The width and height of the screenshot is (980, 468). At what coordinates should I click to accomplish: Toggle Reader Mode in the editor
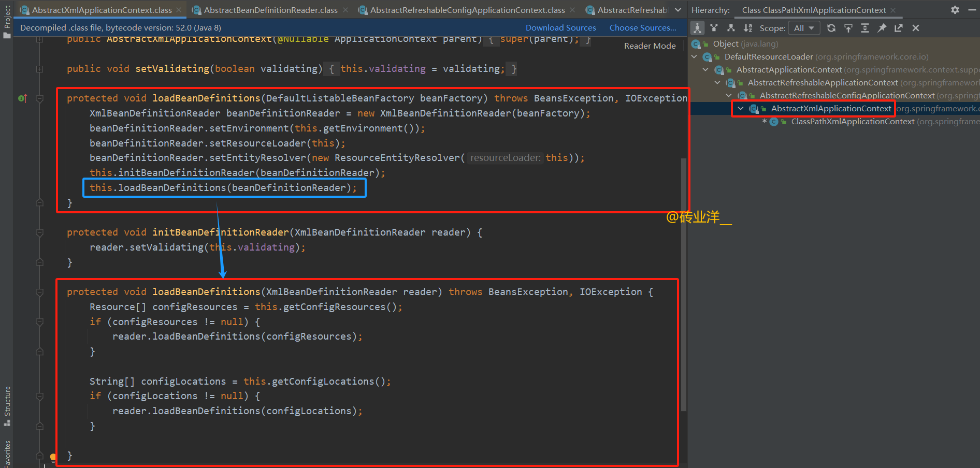(650, 46)
